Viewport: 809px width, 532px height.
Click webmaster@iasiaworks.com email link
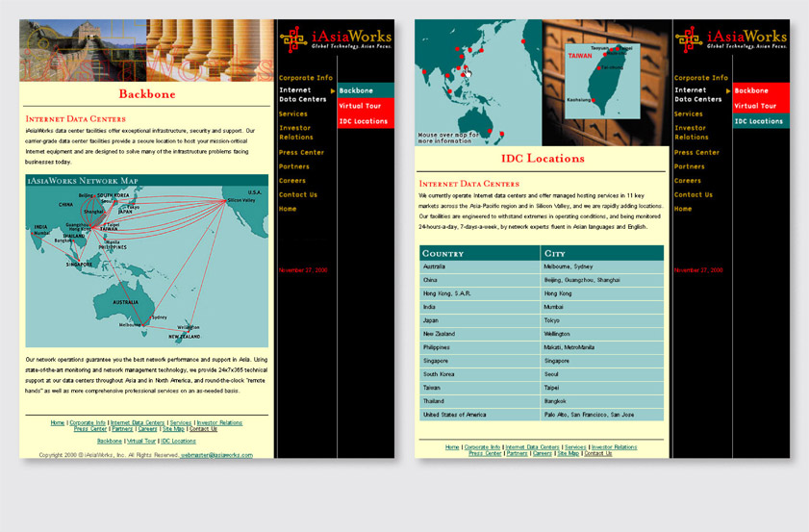(216, 455)
